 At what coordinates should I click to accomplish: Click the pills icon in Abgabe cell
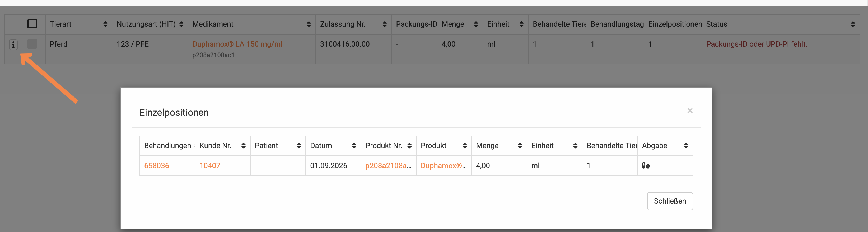click(646, 166)
